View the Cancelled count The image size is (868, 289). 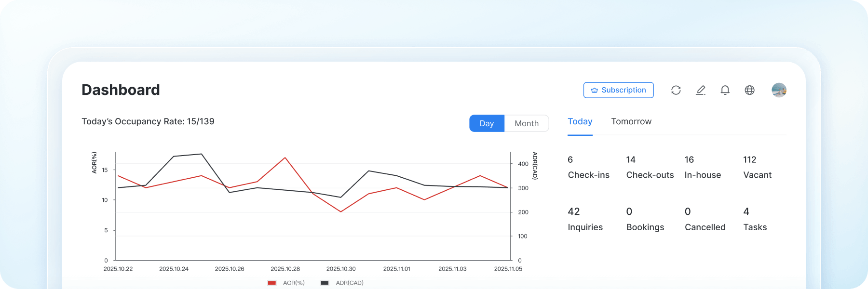[705, 220]
